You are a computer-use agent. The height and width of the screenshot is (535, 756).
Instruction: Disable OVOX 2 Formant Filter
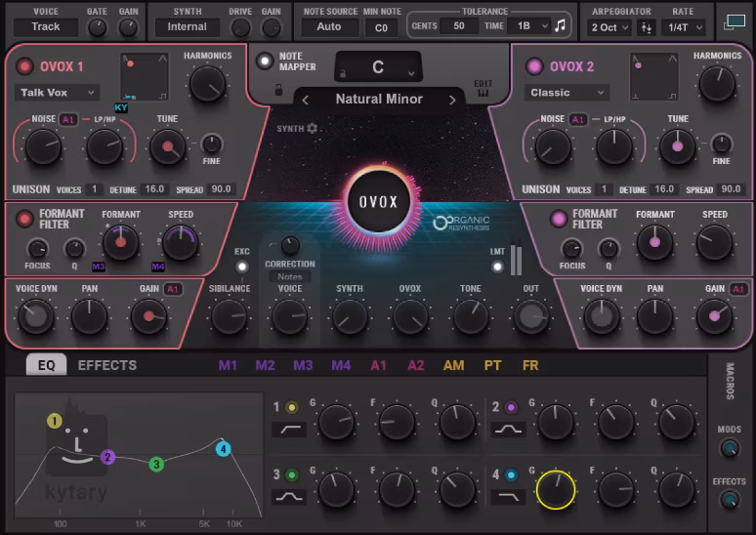coord(560,218)
